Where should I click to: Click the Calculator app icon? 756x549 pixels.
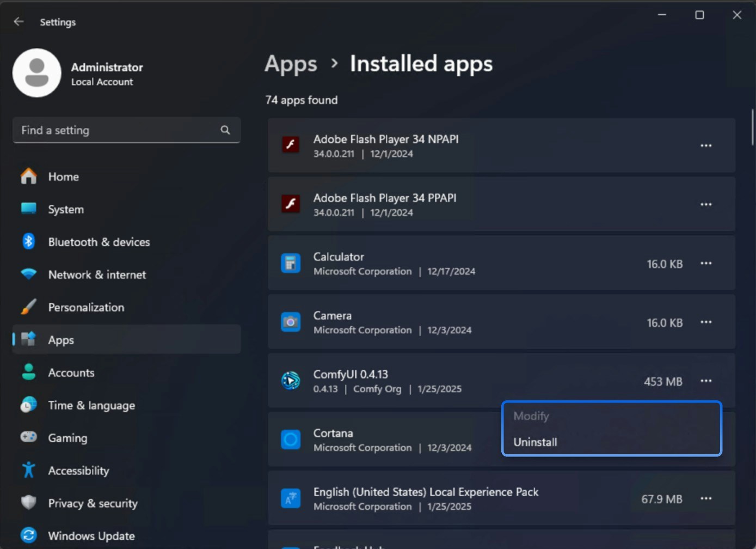(x=291, y=263)
